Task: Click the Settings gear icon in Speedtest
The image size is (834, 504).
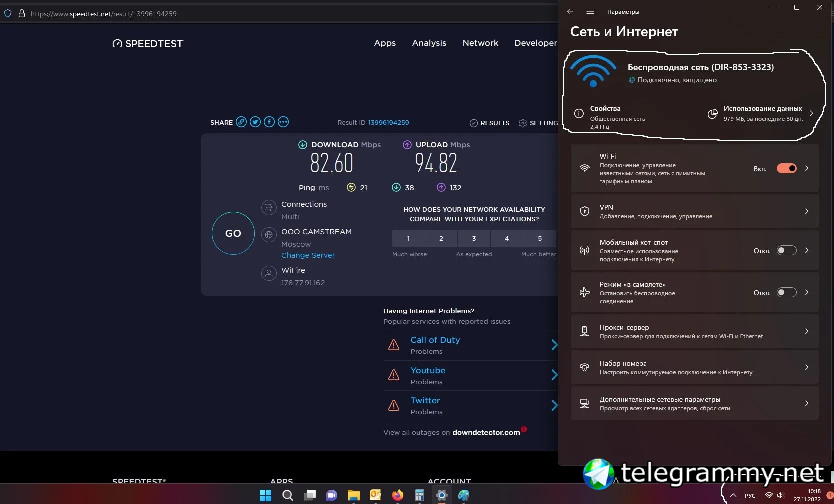Action: [523, 123]
